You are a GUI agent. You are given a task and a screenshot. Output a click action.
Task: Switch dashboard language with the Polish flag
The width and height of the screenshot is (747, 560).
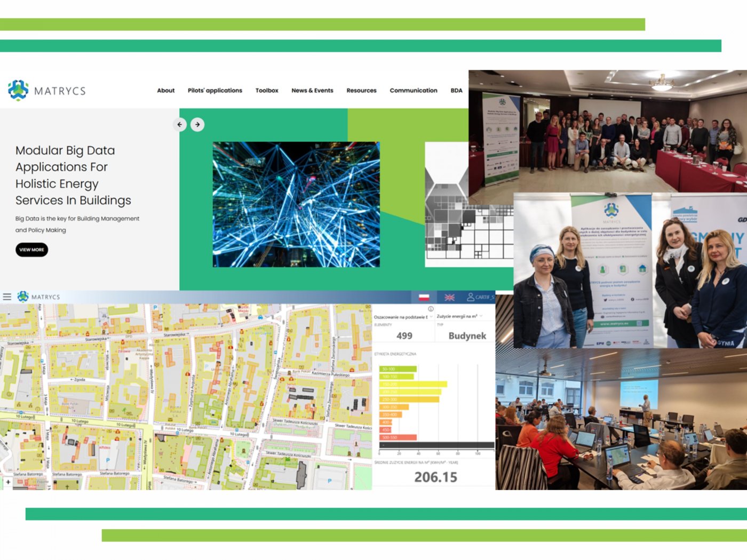pos(424,297)
